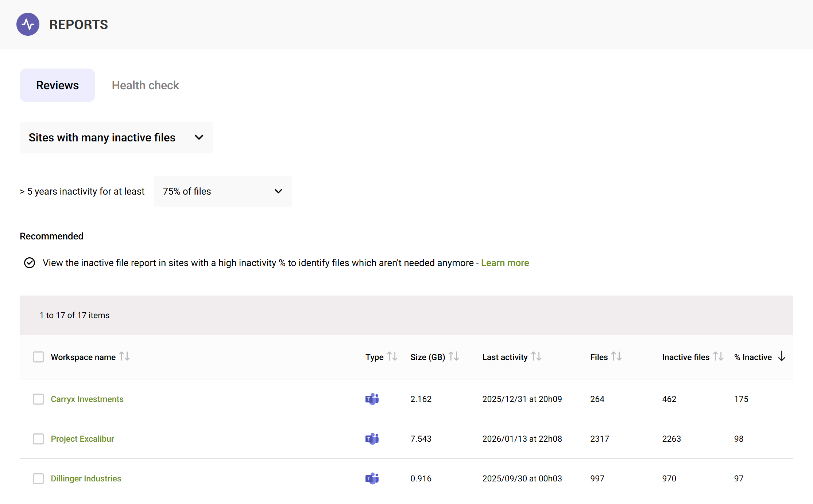Sort by Files column arrows icon

616,356
